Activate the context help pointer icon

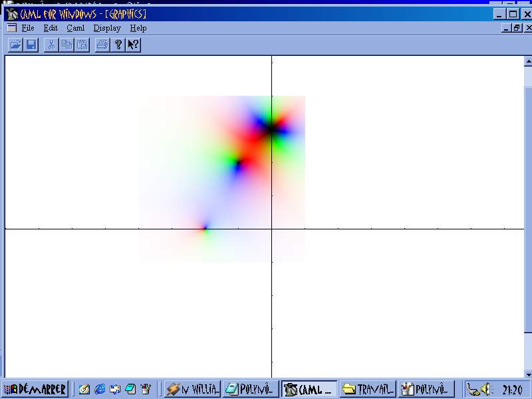(133, 45)
